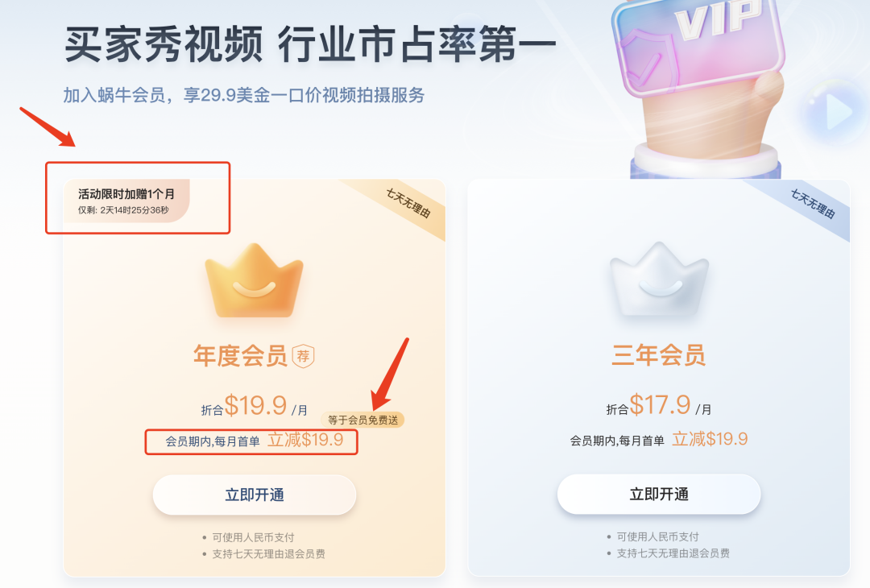Select the 年度会员 plan title
870x588 pixels.
(x=240, y=355)
